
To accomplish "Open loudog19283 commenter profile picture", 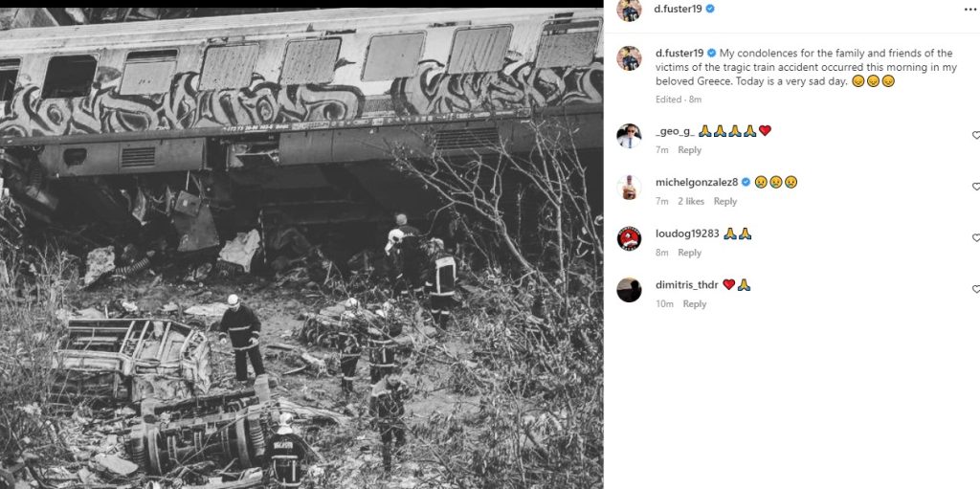I will click(630, 238).
